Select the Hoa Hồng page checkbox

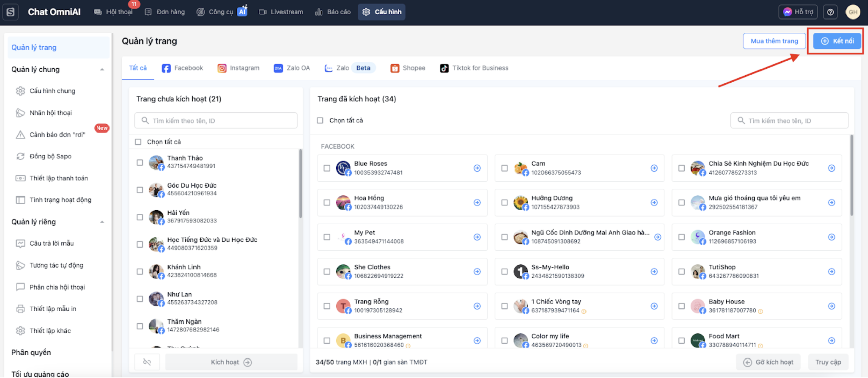(327, 203)
